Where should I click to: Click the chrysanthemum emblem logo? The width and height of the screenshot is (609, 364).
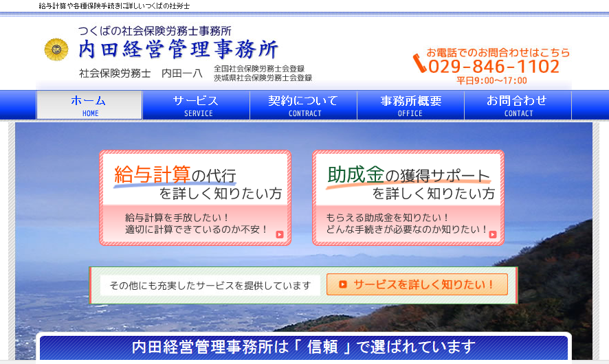(56, 49)
